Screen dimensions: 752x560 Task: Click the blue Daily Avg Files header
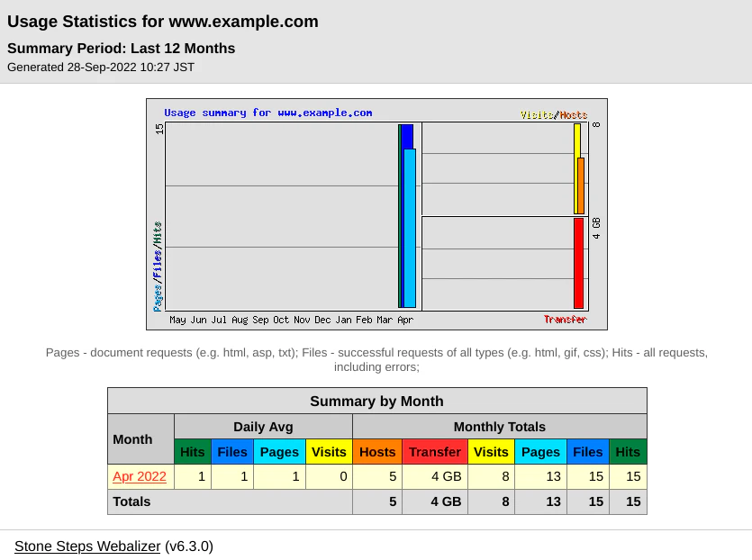(232, 452)
